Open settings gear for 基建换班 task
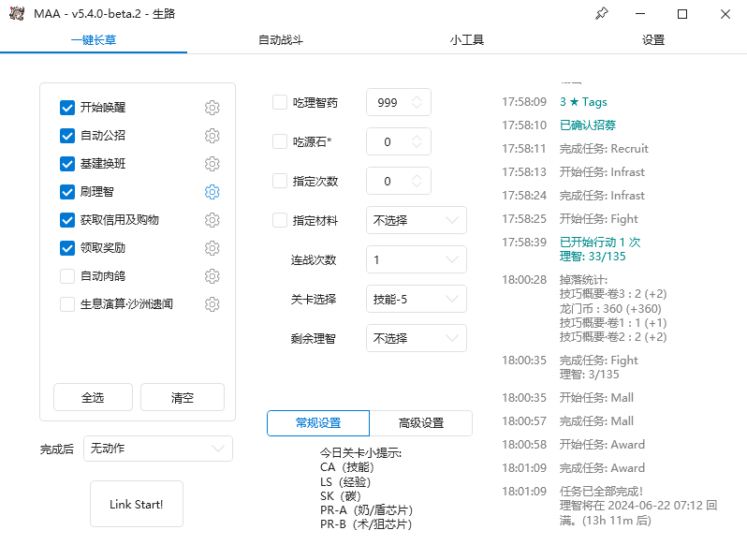Screen dimensions: 747x560 tap(212, 164)
